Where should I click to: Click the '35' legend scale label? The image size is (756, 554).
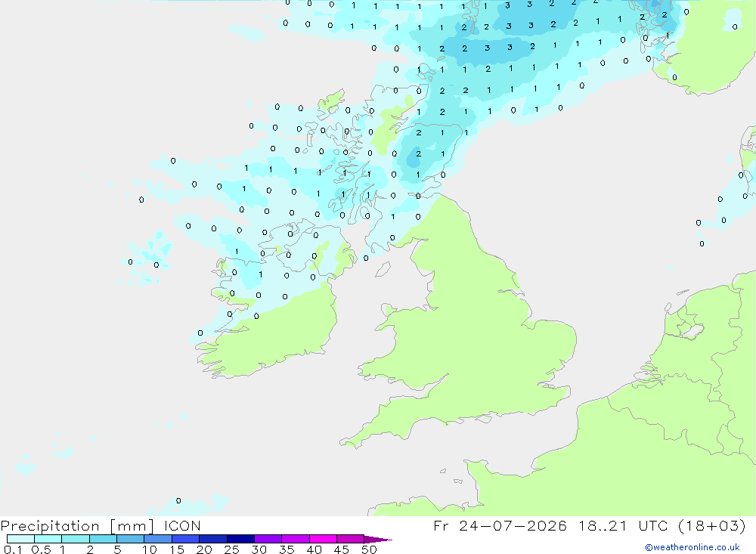287,549
